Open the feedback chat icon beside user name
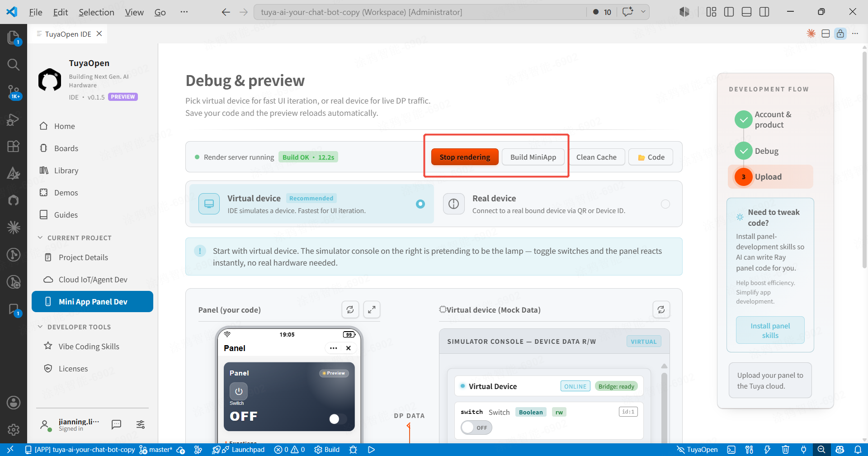 coord(116,424)
